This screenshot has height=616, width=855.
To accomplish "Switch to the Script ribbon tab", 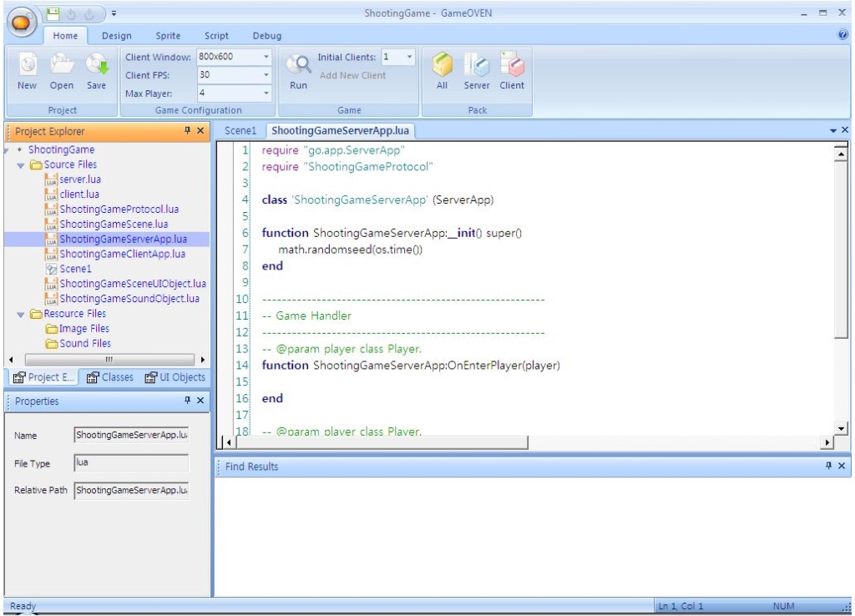I will pos(216,35).
